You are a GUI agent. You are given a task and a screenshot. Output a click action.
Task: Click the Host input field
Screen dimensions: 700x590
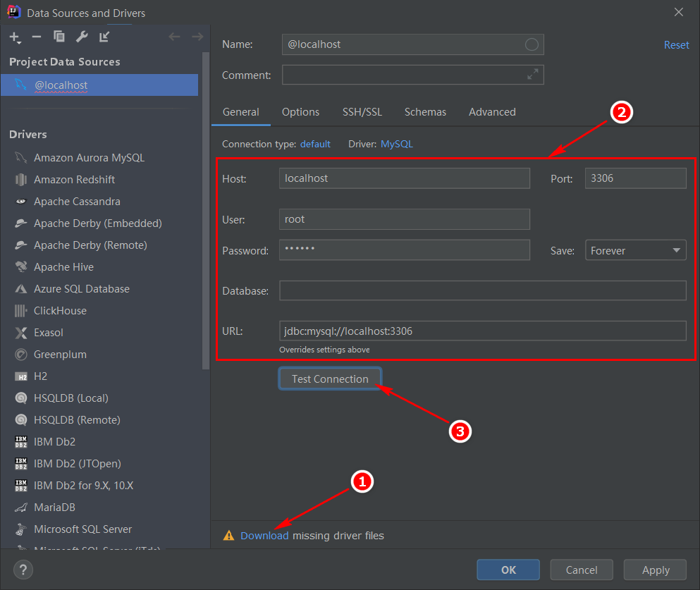point(405,178)
